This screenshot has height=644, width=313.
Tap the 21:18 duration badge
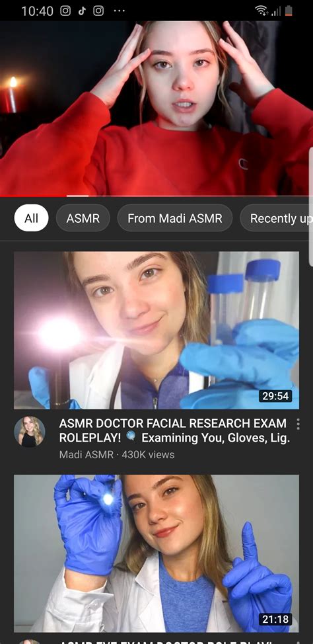[275, 620]
